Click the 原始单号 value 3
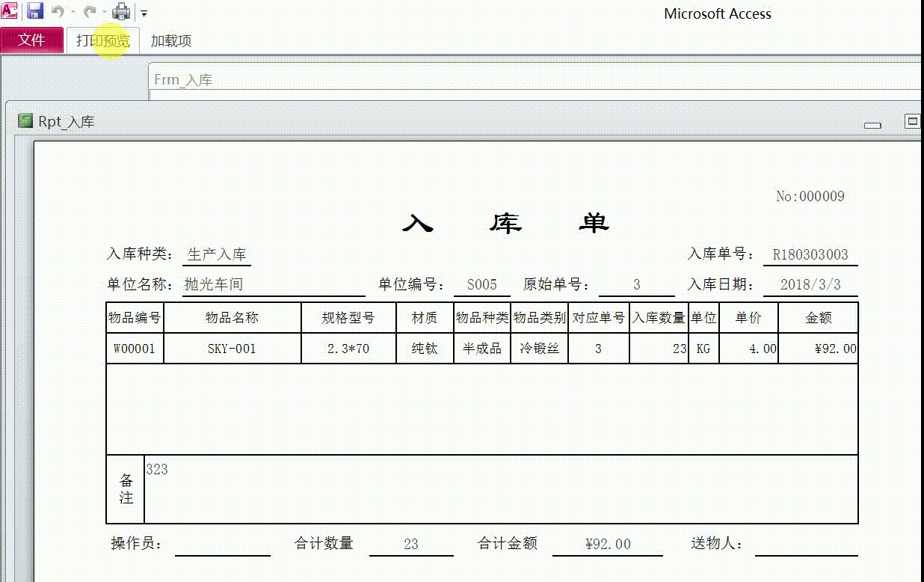This screenshot has height=582, width=924. point(637,284)
